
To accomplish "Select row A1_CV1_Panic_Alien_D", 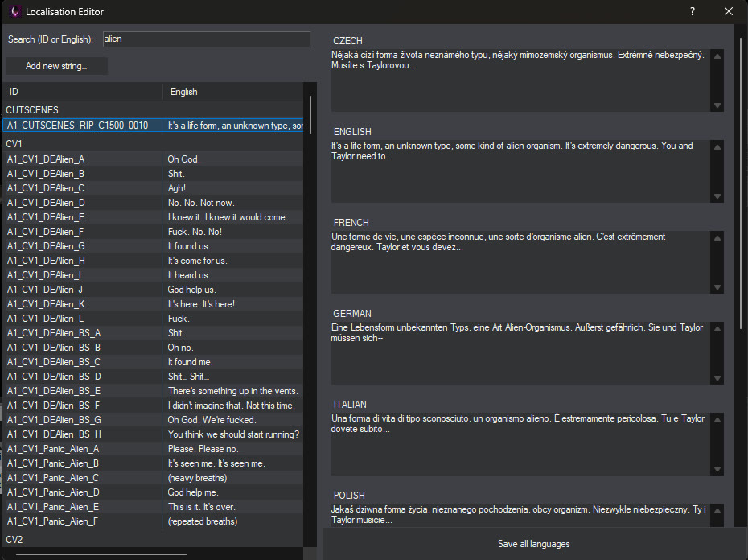I will coord(153,492).
